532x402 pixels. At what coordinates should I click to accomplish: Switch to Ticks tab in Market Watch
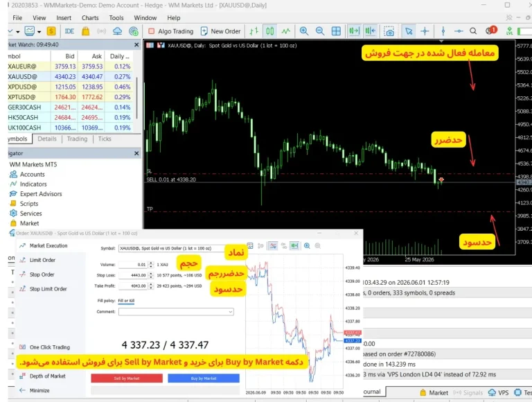(105, 139)
